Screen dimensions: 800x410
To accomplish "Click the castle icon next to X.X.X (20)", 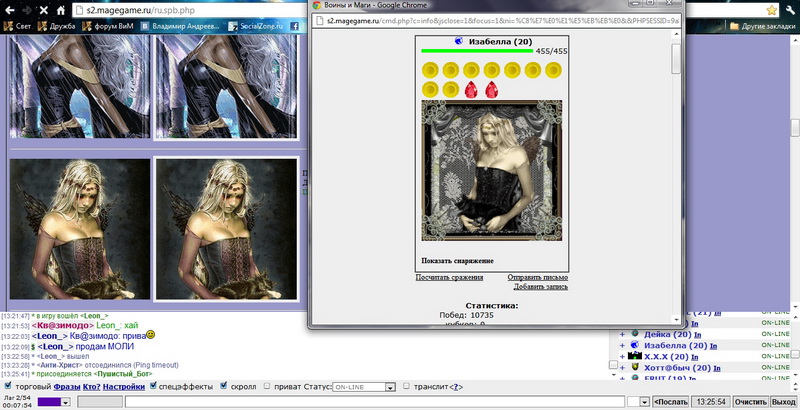I will click(634, 356).
